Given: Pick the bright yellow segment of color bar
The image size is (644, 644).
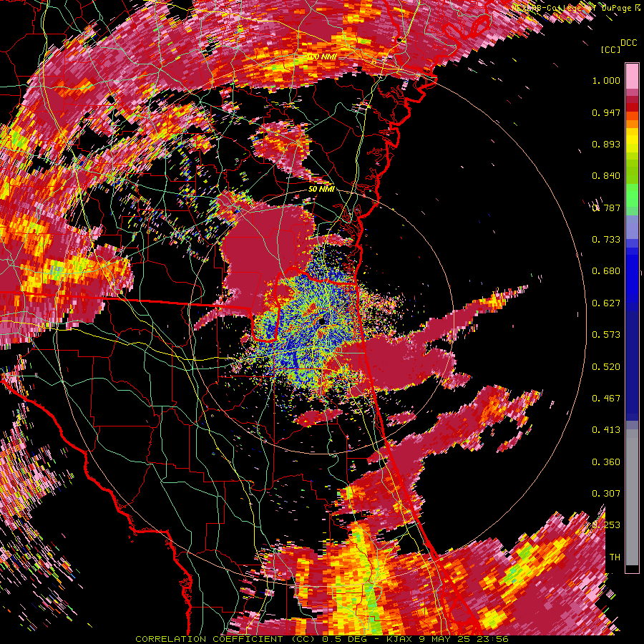Looking at the screenshot, I should [632, 140].
